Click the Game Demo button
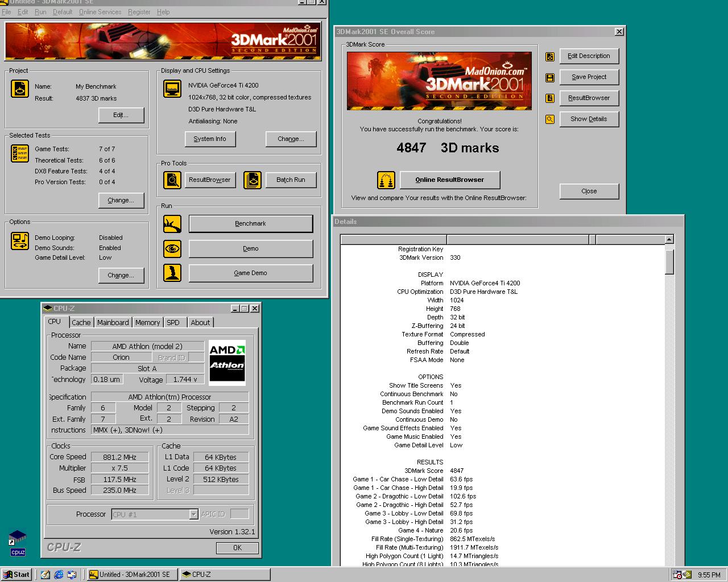Image resolution: width=728 pixels, height=582 pixels. 251,273
